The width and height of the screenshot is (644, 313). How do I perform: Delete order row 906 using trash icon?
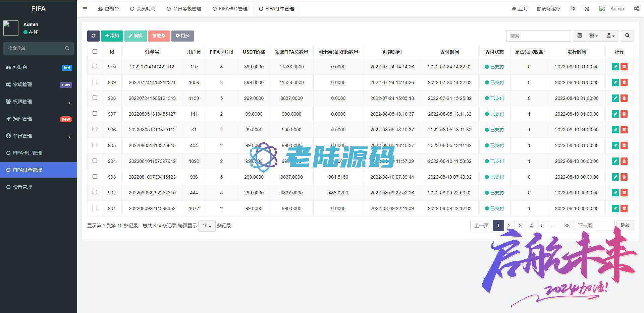[624, 130]
